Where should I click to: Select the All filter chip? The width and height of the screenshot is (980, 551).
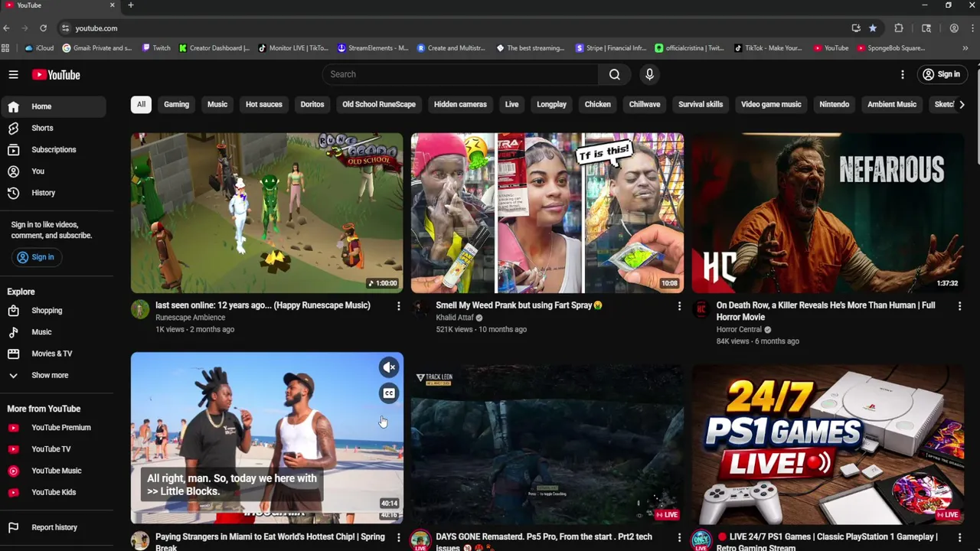(141, 104)
